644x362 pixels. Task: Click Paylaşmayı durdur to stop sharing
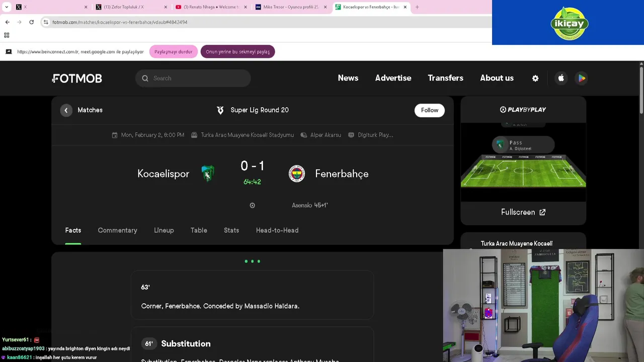173,52
